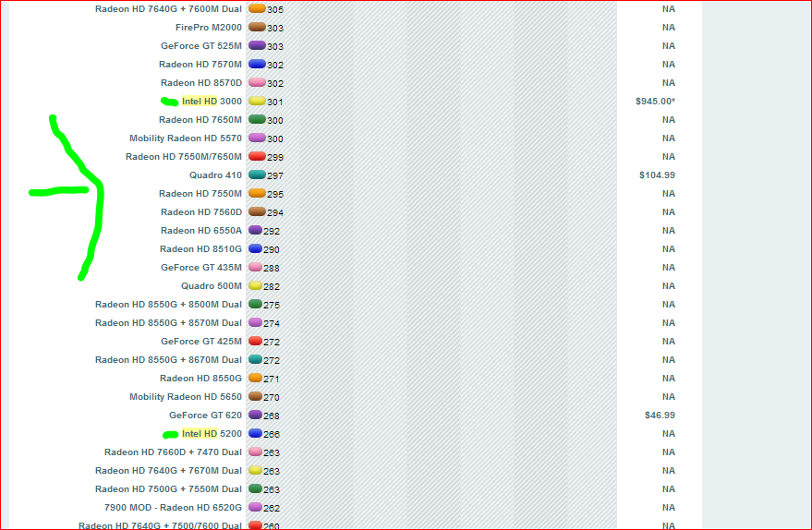
Task: Click the score 297 for Quadro 410
Action: point(275,176)
